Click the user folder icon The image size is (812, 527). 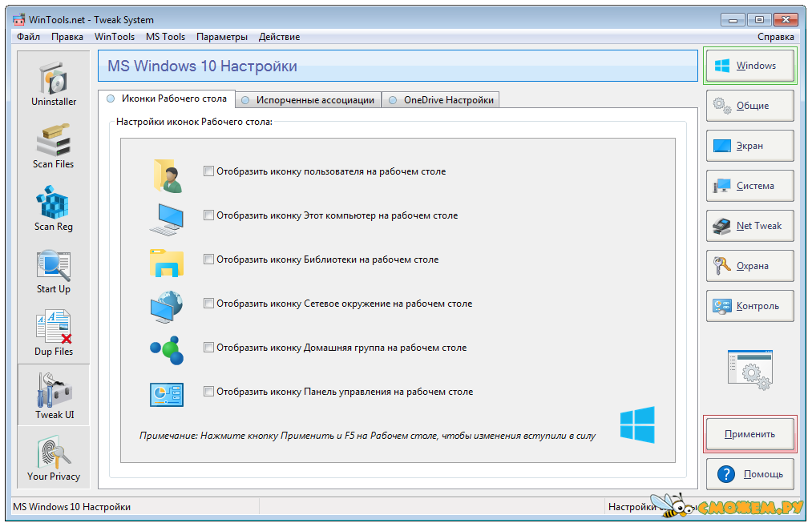(x=168, y=176)
